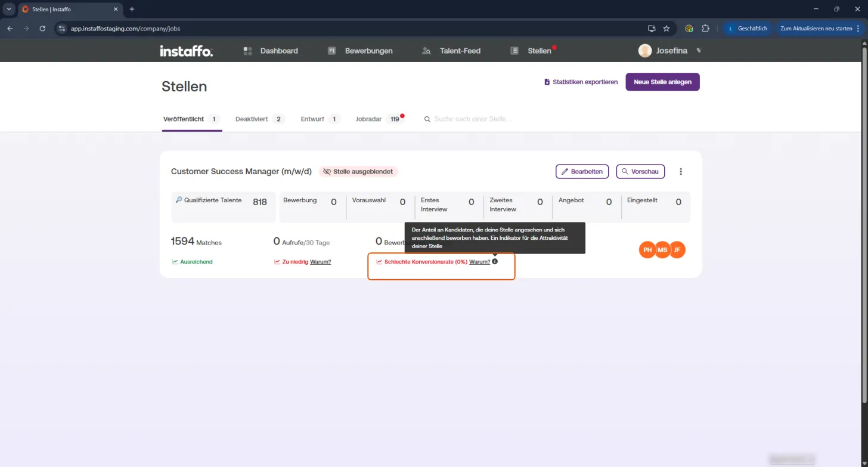Click 'Zum Aktualisieren neu starten' update button

point(820,28)
